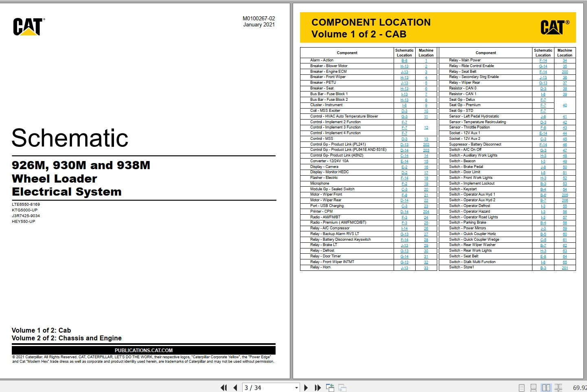Open machine location 40 for Seat Gp

pos(565,105)
